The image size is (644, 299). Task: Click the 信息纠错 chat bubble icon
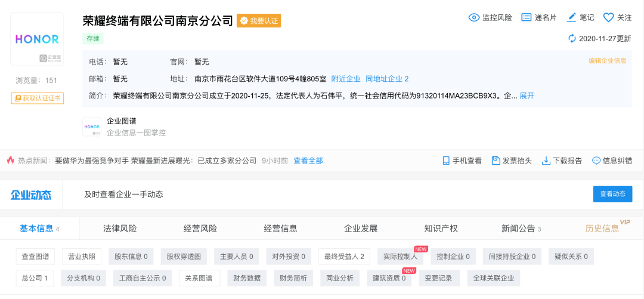coord(596,161)
